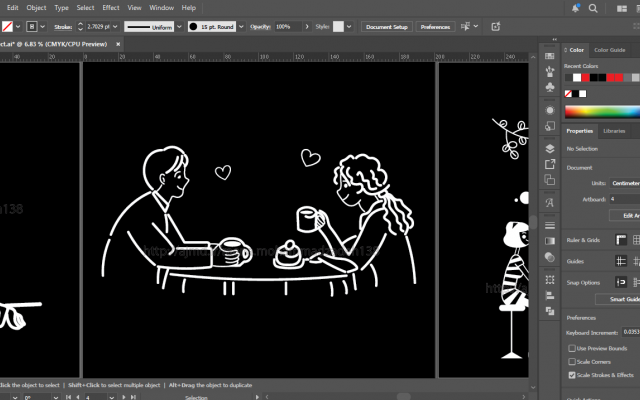Toggle the show rulers button
The image size is (640, 400).
(x=621, y=240)
